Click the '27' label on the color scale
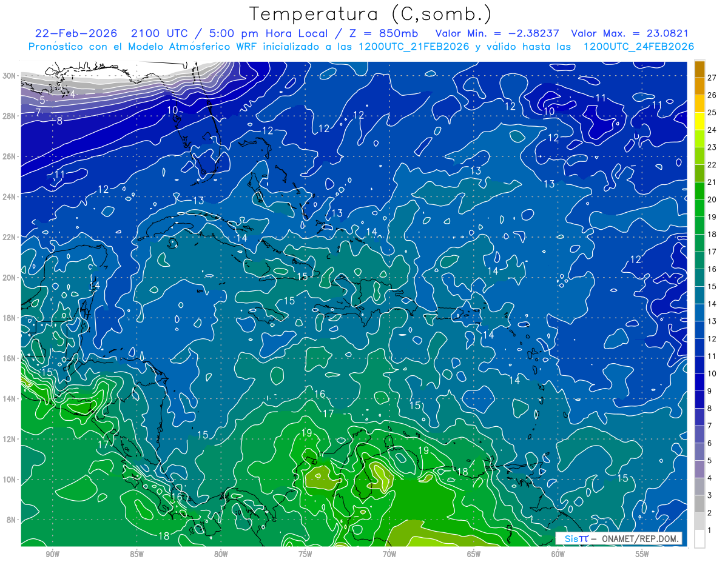Screen dimensions: 728x562 [712, 78]
